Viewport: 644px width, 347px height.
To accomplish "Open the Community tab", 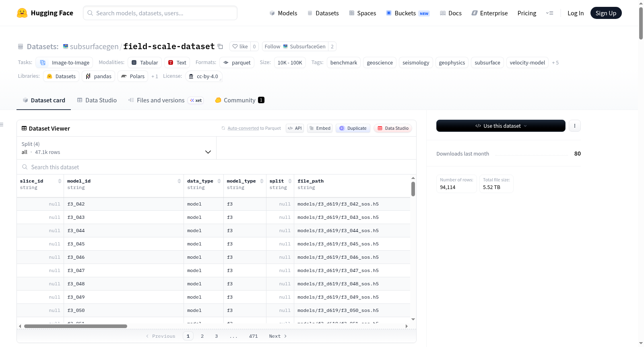I will [239, 100].
